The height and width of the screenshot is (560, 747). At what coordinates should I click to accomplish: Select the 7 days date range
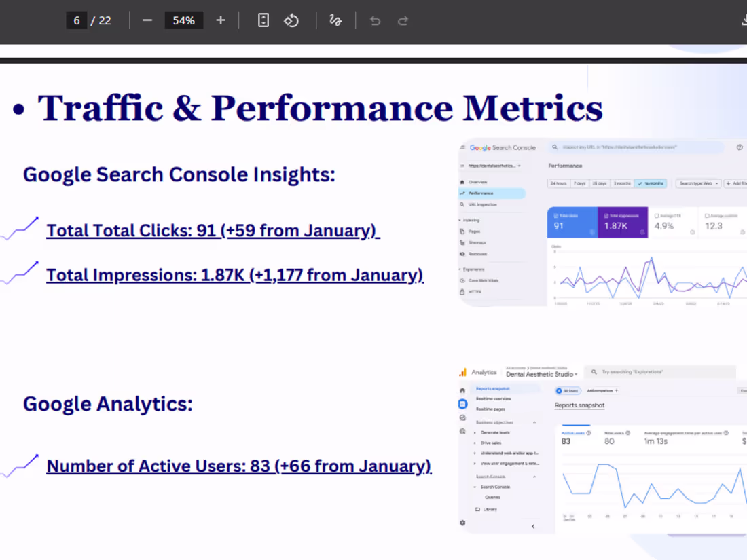click(x=579, y=183)
